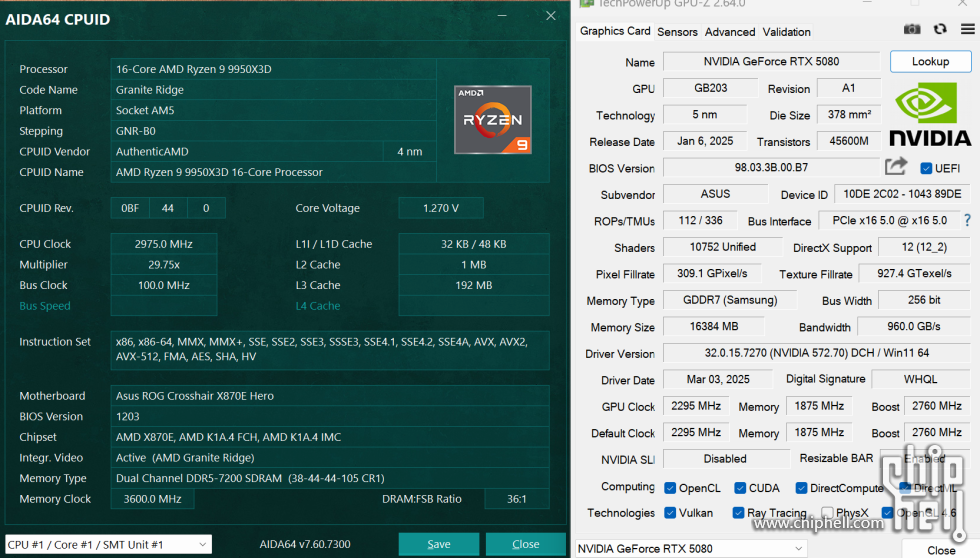Click the Subvendor value ASUS
Screen dimensions: 980x558
[x=715, y=194]
